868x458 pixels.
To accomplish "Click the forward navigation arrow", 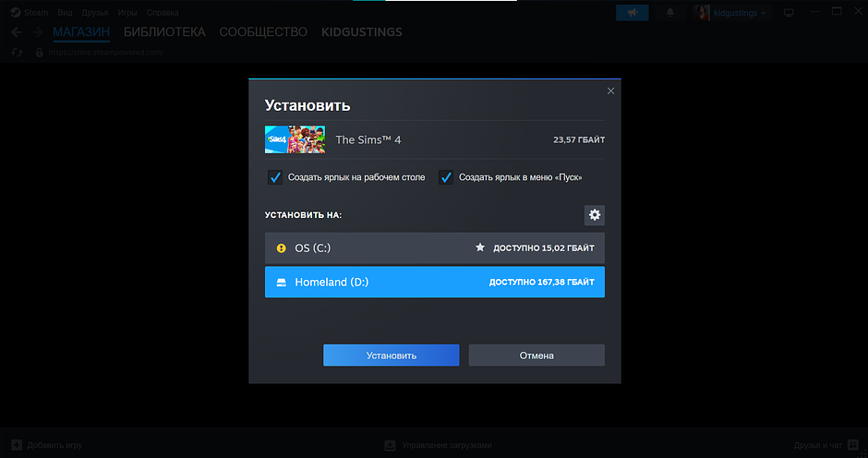I will pyautogui.click(x=37, y=32).
